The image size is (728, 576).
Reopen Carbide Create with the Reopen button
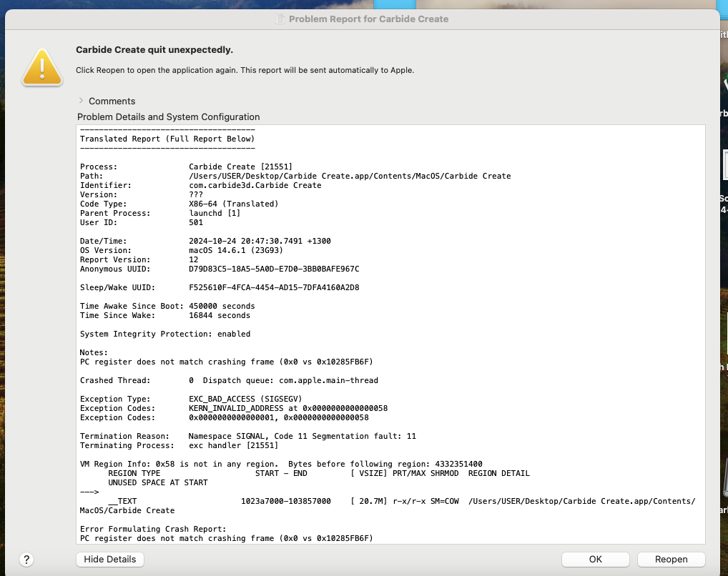point(671,560)
